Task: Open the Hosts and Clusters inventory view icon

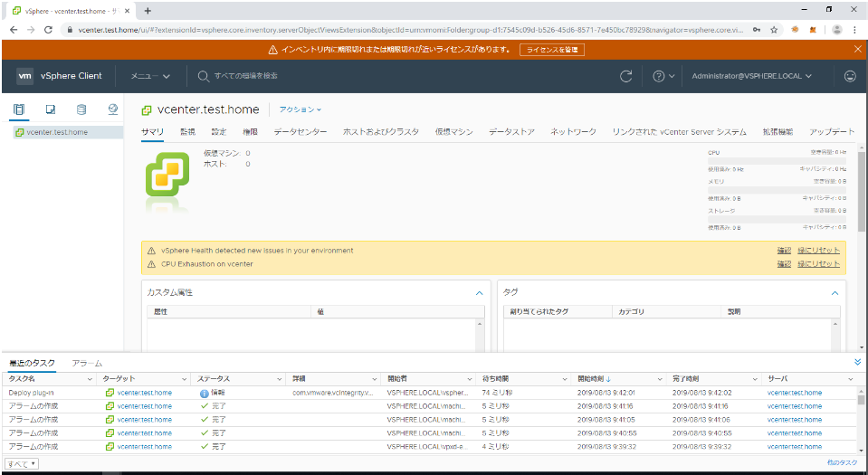Action: point(19,109)
